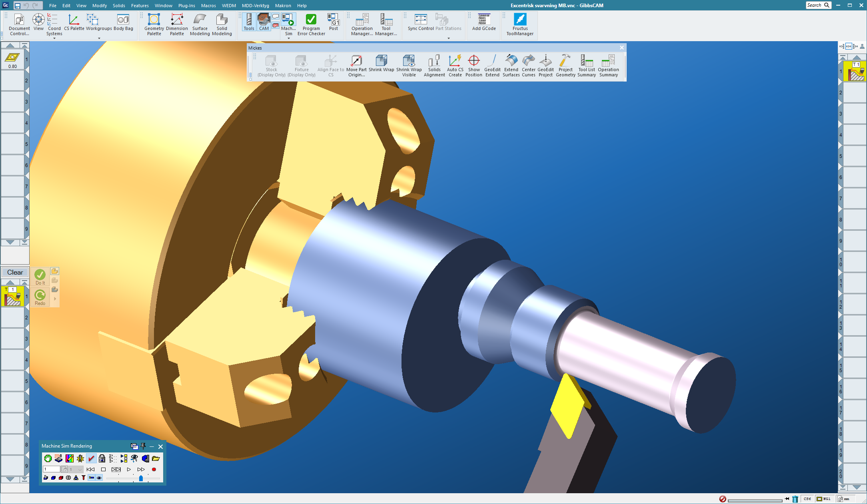Screen dimensions: 867x504
Task: Toggle the CAM palette button
Action: point(264,22)
